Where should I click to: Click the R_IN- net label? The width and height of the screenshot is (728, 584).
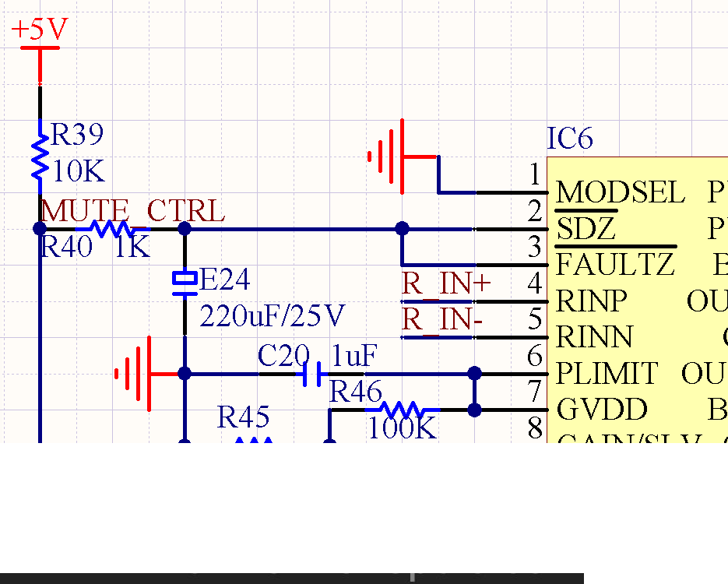[x=442, y=319]
